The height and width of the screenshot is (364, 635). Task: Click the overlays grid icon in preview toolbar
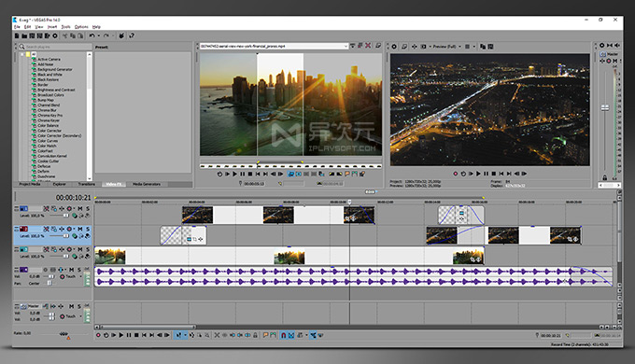click(467, 47)
